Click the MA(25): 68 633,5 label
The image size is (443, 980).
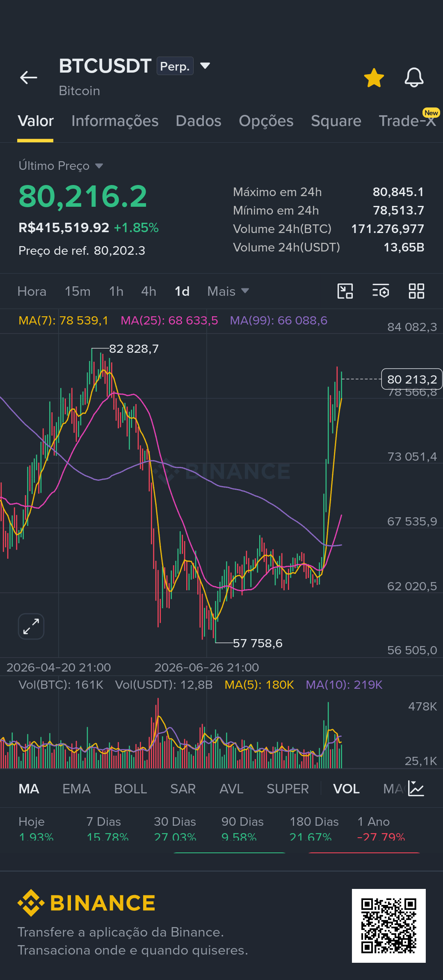point(169,320)
